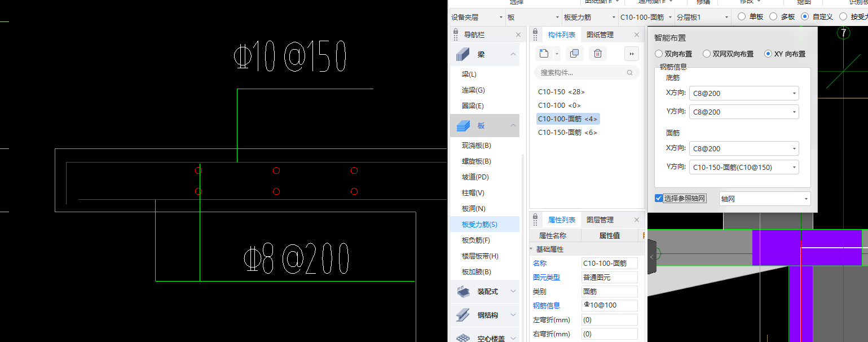Viewport: 868px width, 342px height.
Task: Select the 单板 radio option
Action: point(742,17)
